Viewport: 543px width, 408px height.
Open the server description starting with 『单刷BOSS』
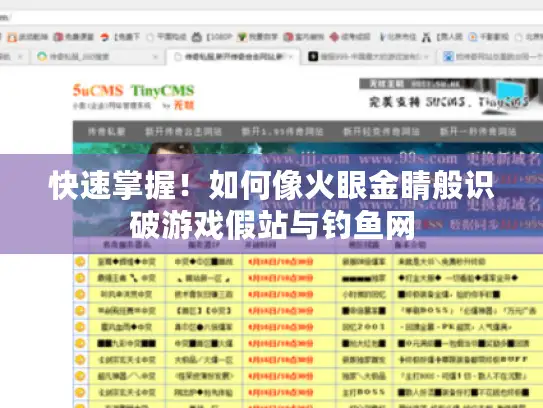[469, 311]
